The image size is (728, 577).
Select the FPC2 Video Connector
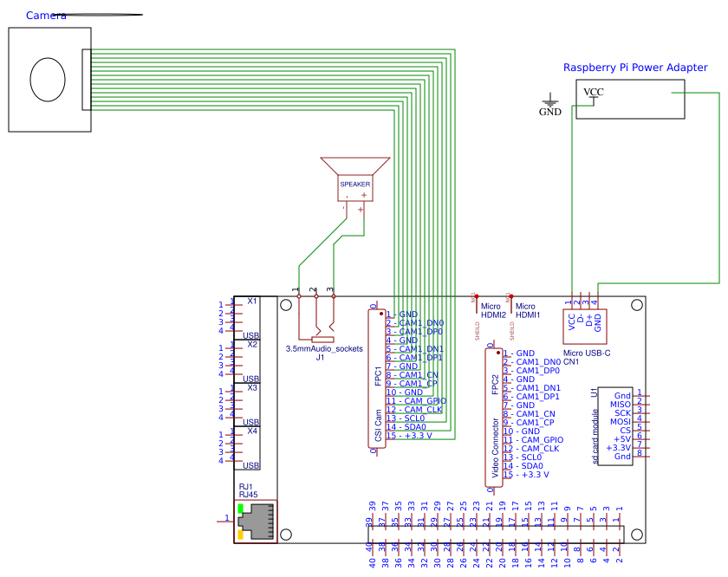pyautogui.click(x=492, y=416)
